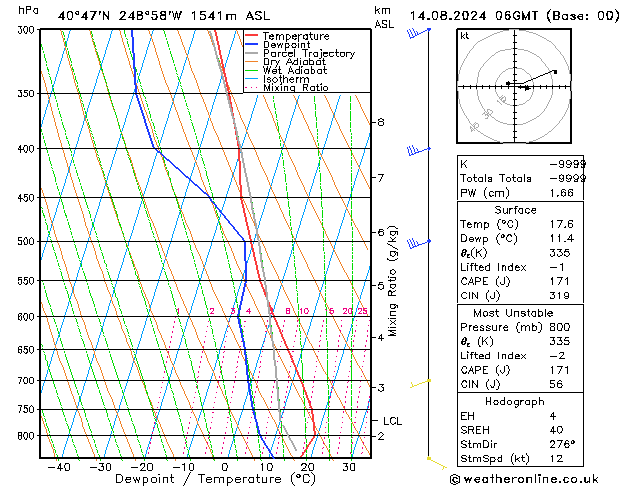629x486 pixels.
Task: Click the red Temperature legend line
Action: [252, 36]
